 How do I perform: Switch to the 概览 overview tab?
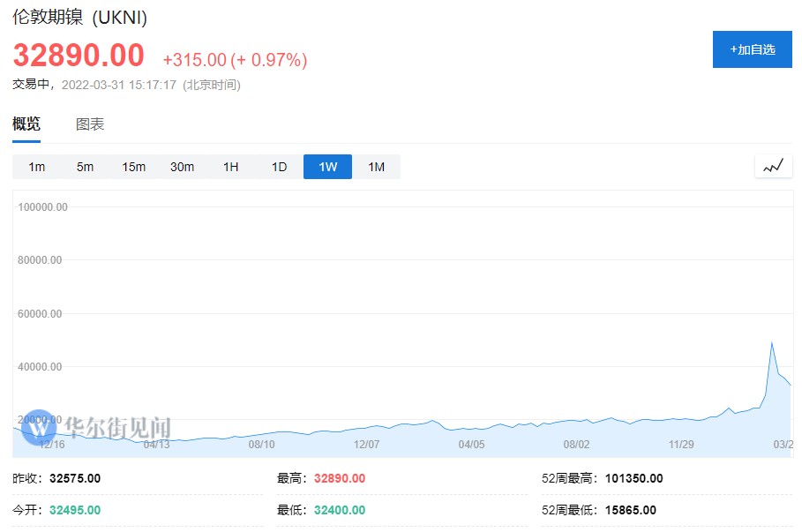(x=26, y=124)
